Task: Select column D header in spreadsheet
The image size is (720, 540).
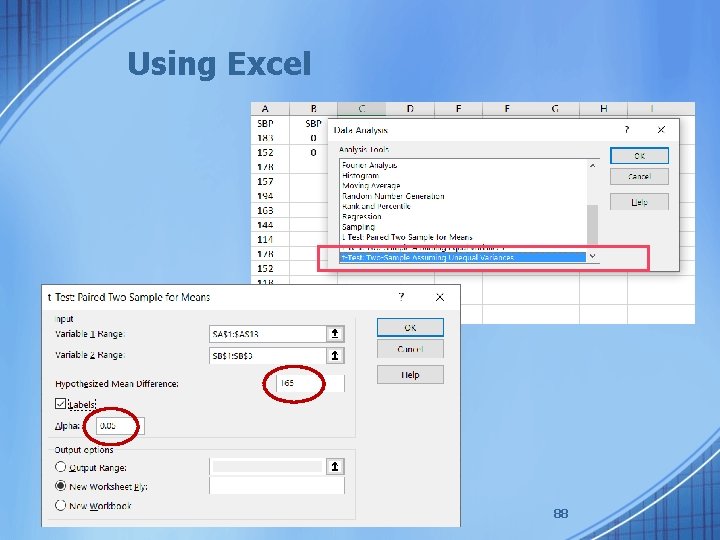Action: pos(410,109)
